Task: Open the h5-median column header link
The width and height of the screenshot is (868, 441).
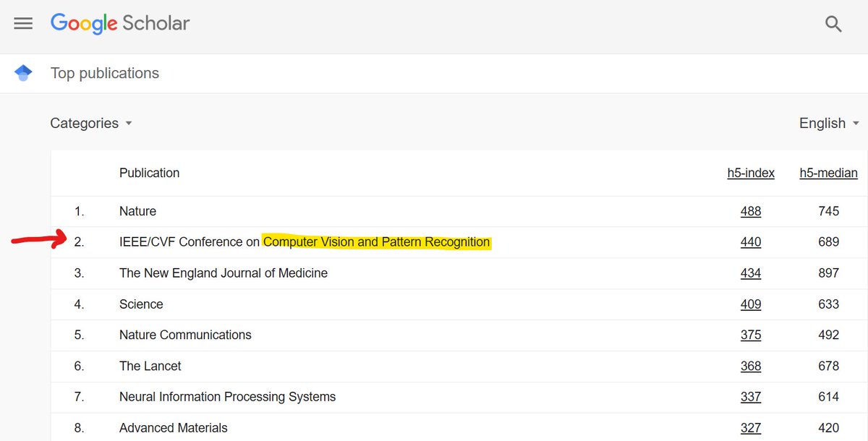Action: (828, 173)
